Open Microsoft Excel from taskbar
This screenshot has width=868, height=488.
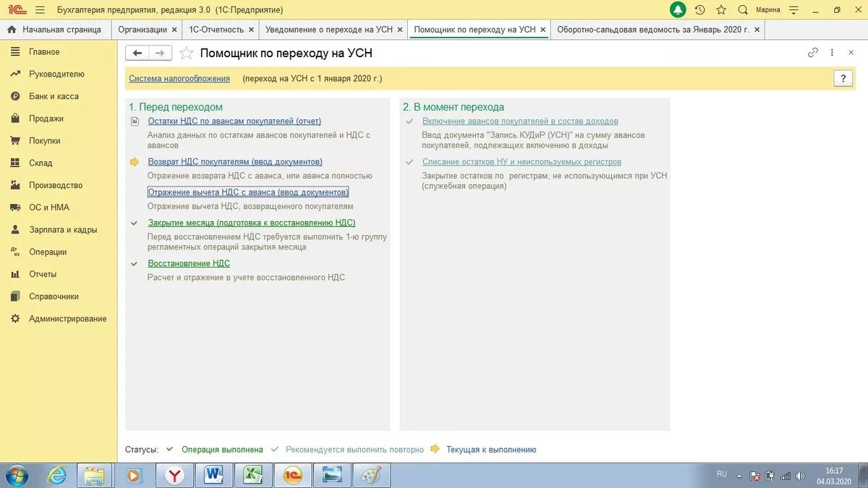point(252,475)
